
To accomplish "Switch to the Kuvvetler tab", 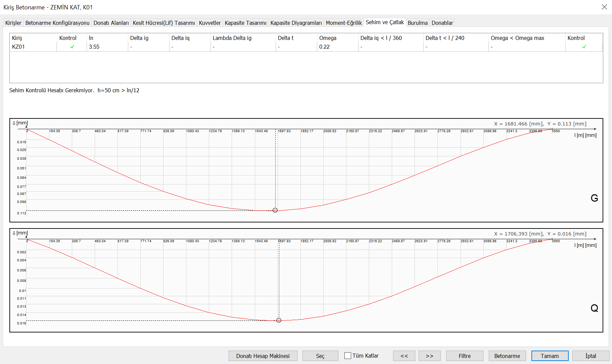I will tap(210, 23).
